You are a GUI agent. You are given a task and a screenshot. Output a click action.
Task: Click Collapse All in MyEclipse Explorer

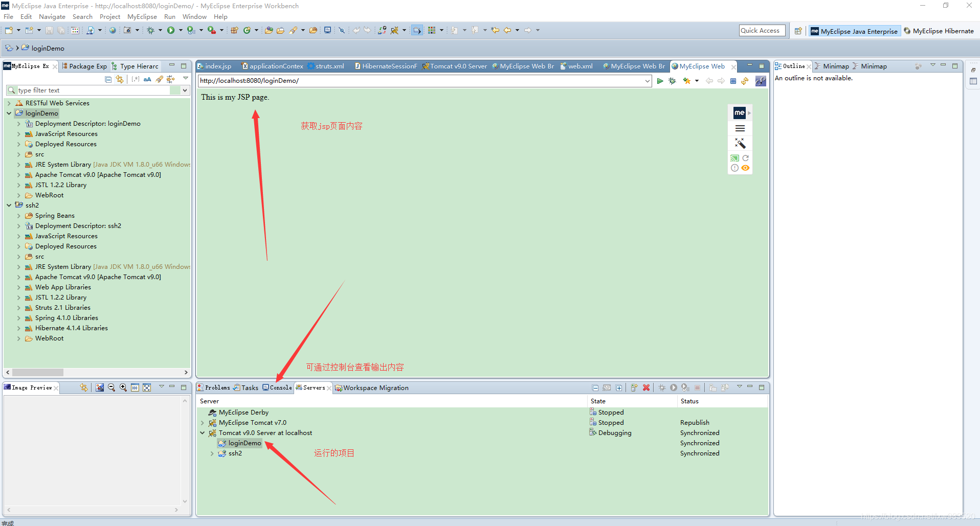[108, 79]
